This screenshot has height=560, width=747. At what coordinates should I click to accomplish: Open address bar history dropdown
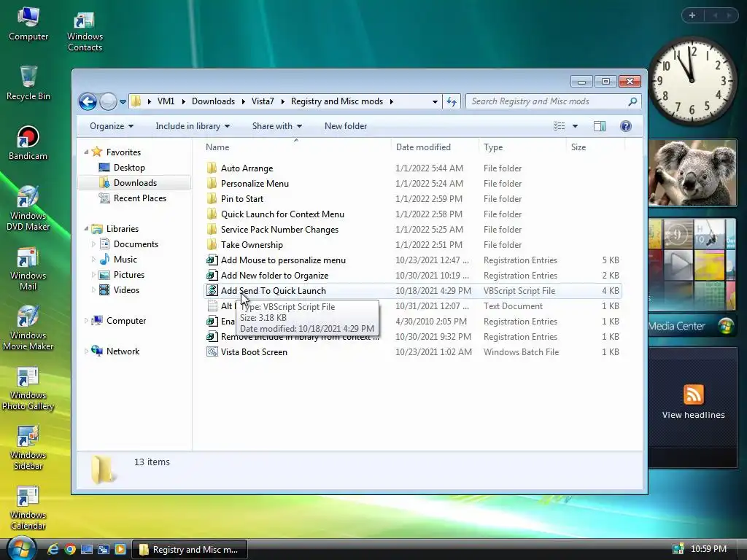tap(435, 102)
